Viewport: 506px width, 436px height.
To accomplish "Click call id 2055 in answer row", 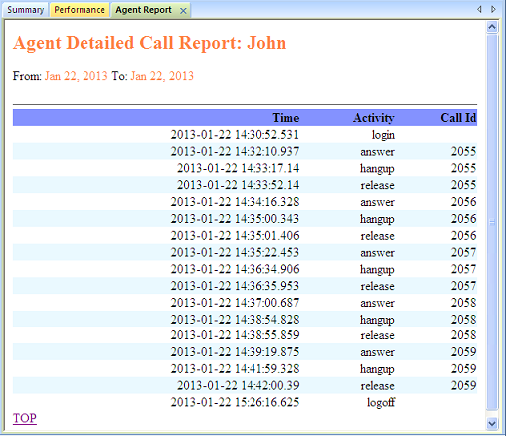I will [463, 151].
